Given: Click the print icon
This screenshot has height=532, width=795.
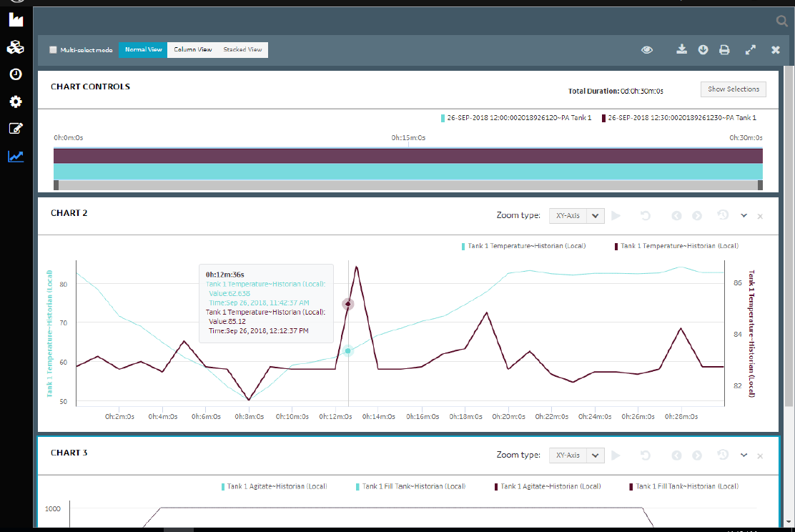Looking at the screenshot, I should [724, 50].
